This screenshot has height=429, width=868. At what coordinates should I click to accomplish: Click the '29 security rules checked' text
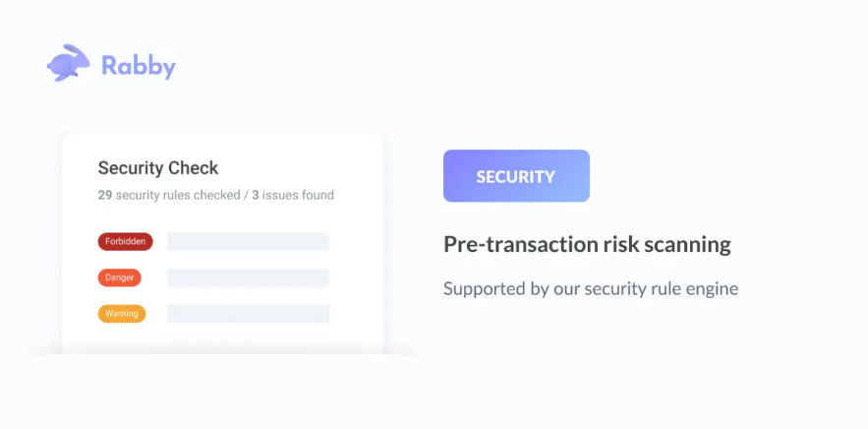[x=169, y=195]
